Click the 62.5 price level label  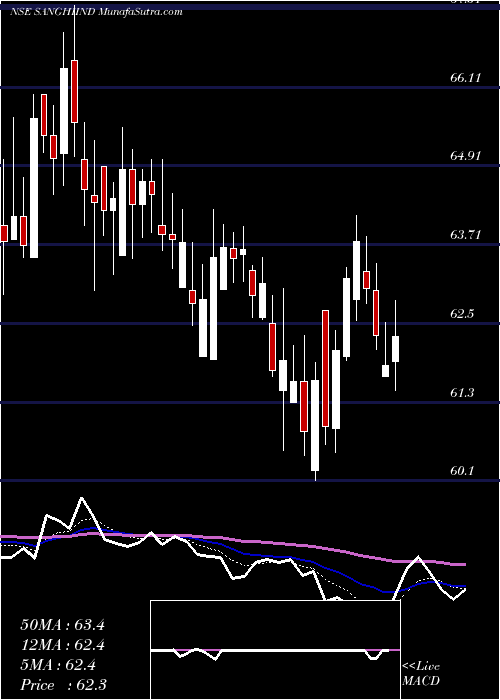click(x=462, y=313)
